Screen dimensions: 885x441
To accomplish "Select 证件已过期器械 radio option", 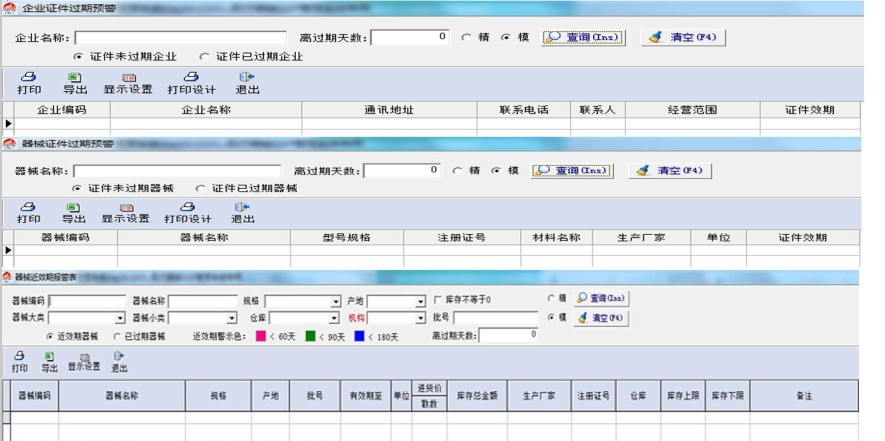I will coord(200,188).
